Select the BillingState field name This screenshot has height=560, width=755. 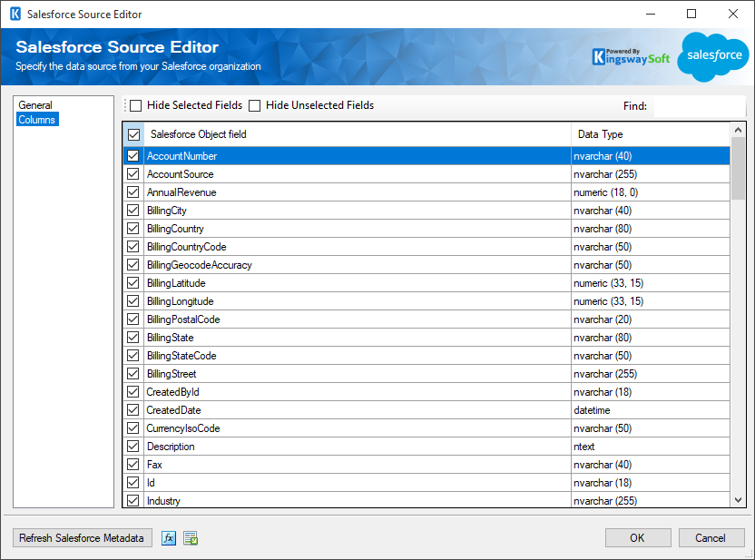pyautogui.click(x=171, y=338)
